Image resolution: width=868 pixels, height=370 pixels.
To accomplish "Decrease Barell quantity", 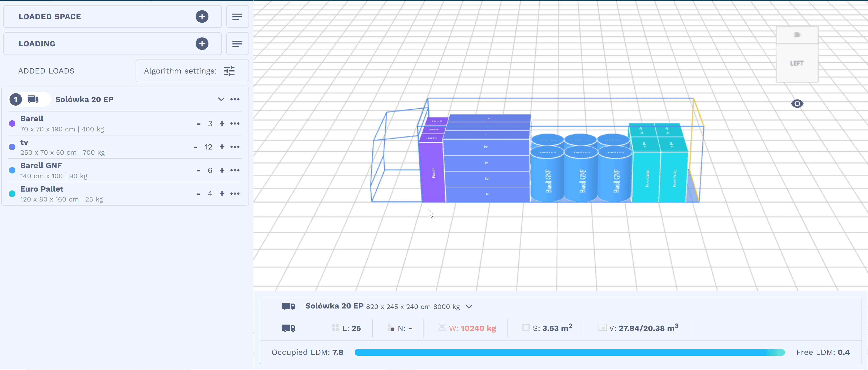I will [198, 123].
